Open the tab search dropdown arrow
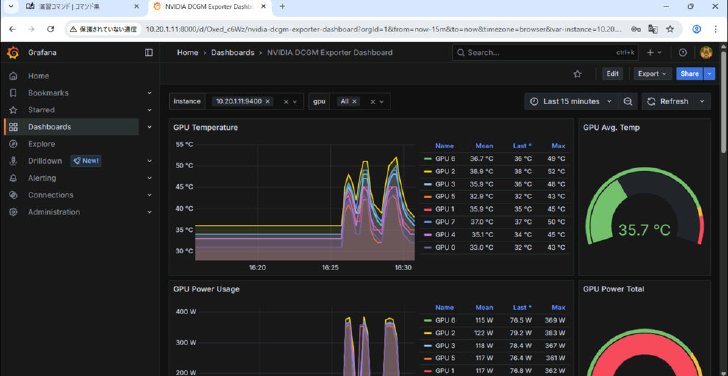The image size is (728, 376). (11, 6)
